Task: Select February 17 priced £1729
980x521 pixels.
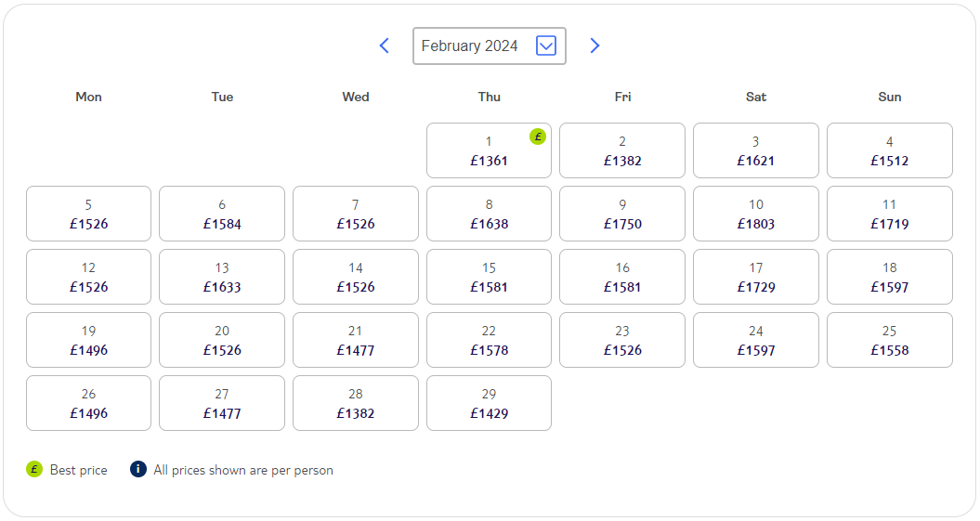Action: [755, 277]
